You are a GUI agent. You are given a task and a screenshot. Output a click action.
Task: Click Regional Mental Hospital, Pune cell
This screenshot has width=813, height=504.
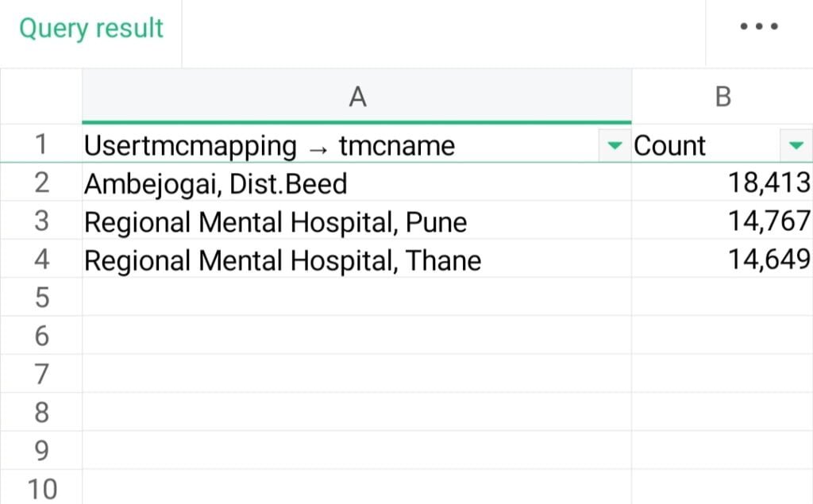[356, 221]
